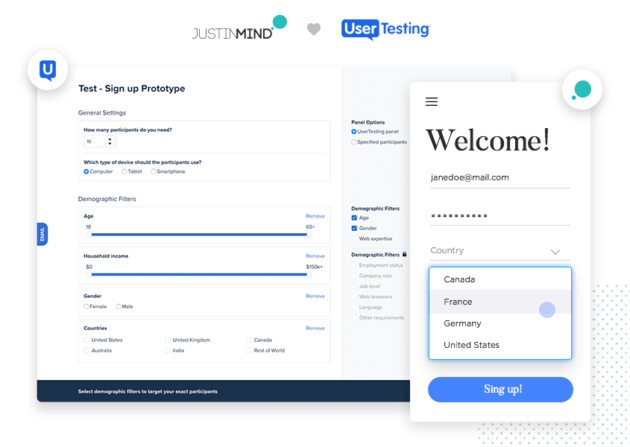The height and width of the screenshot is (447, 630).
Task: Click the heart icon between logos
Action: click(314, 29)
